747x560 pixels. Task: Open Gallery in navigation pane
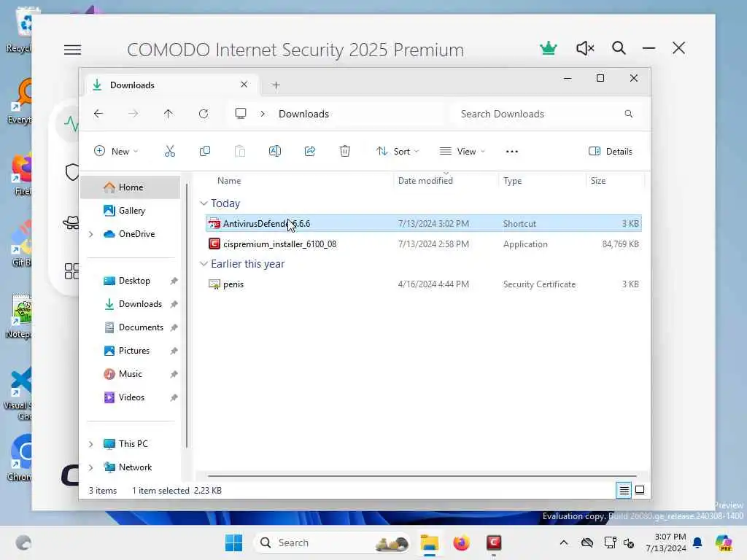[130, 211]
